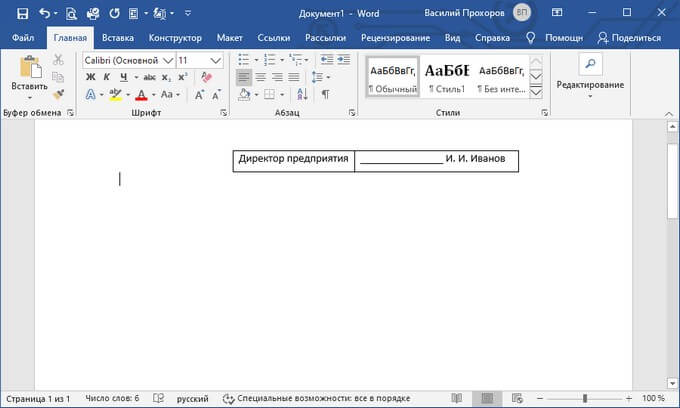The image size is (680, 408).
Task: Open the Вставить paste options arrow
Action: pos(29,98)
